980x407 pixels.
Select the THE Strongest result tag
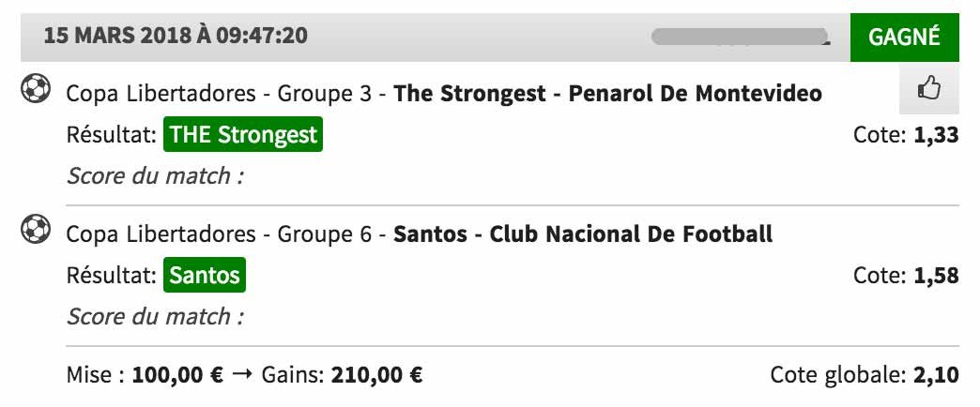pyautogui.click(x=243, y=134)
